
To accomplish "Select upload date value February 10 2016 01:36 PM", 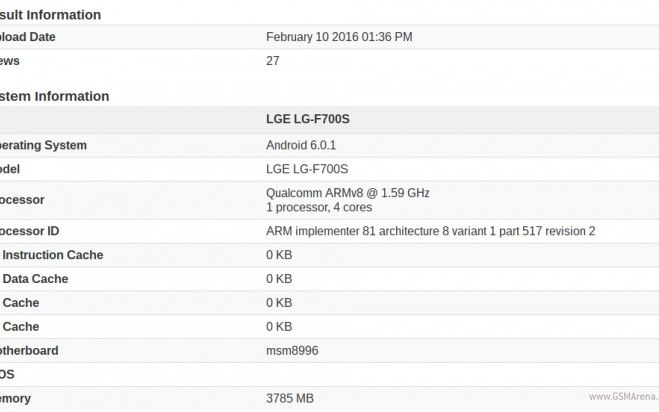I will coord(339,37).
